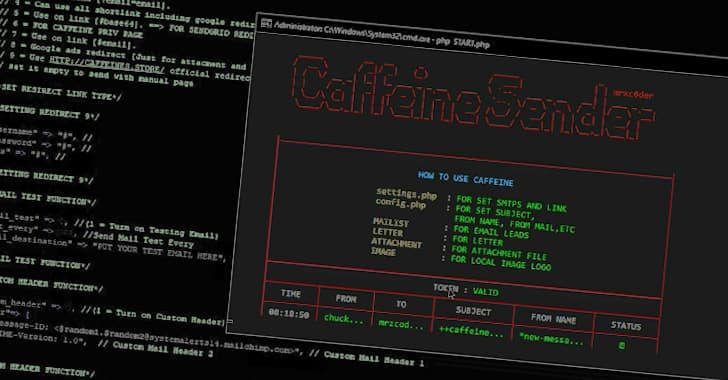Click the chuck... sender cell
The image size is (728, 380).
pyautogui.click(x=344, y=318)
